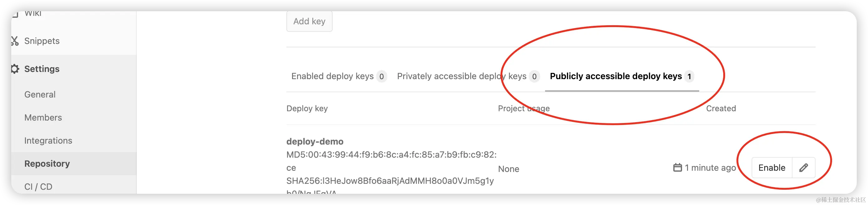Click the calendar icon beside creation time
The height and width of the screenshot is (205, 868).
(x=677, y=168)
